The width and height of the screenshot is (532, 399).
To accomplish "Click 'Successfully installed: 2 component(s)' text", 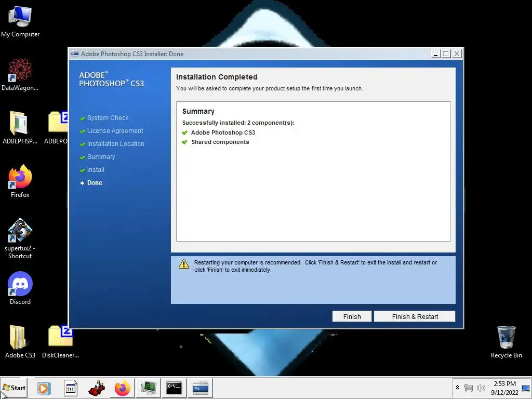I will (x=238, y=123).
